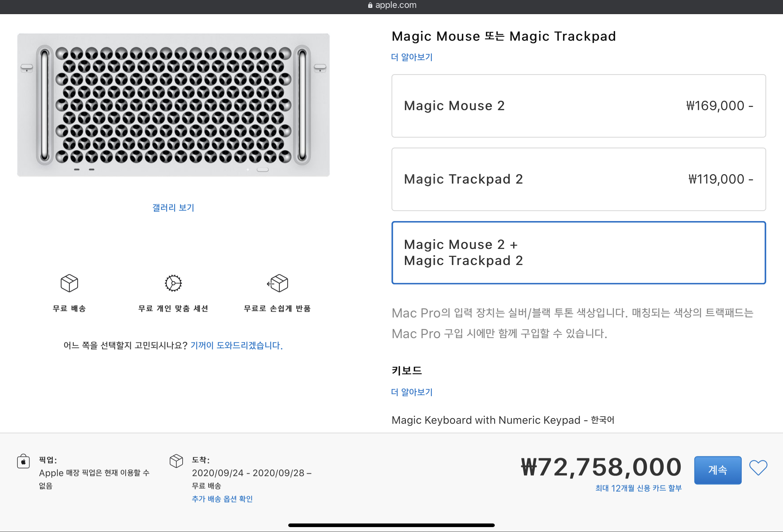Click the 갤러리 보기 link
783x532 pixels.
point(173,208)
